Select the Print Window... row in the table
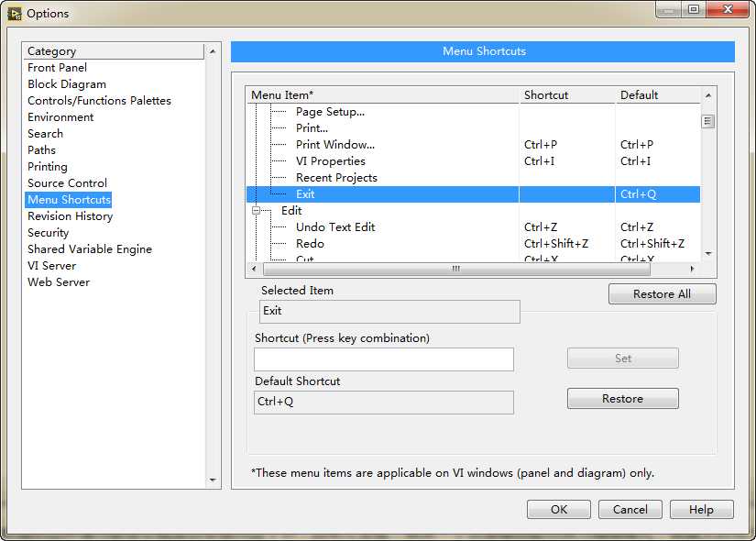 [335, 145]
